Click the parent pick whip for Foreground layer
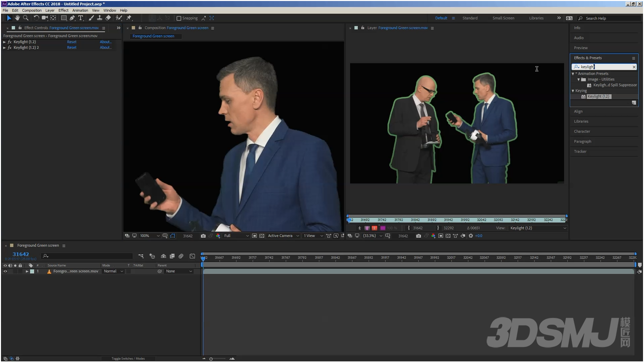Image resolution: width=644 pixels, height=363 pixels. pos(160,271)
